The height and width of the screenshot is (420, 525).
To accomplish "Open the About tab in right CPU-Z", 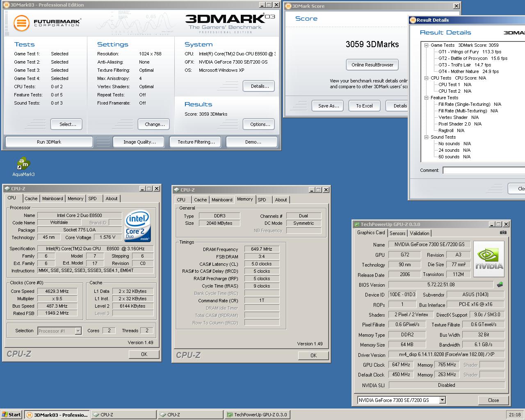I will click(x=281, y=200).
